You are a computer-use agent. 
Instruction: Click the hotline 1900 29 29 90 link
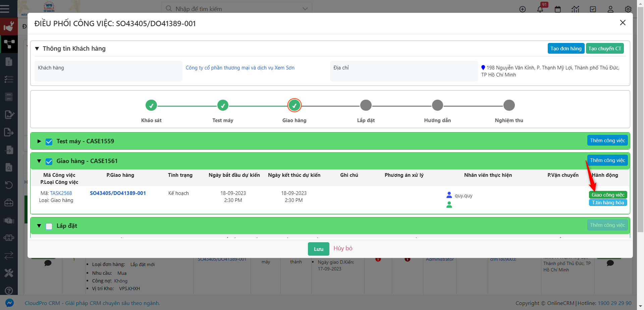pos(614,303)
